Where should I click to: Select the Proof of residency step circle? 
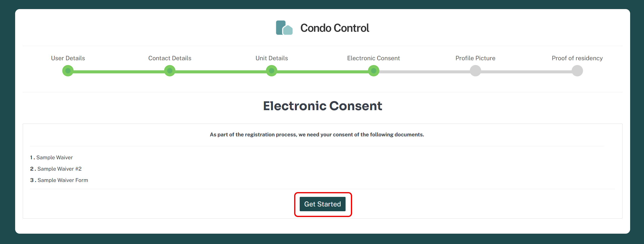(x=577, y=71)
